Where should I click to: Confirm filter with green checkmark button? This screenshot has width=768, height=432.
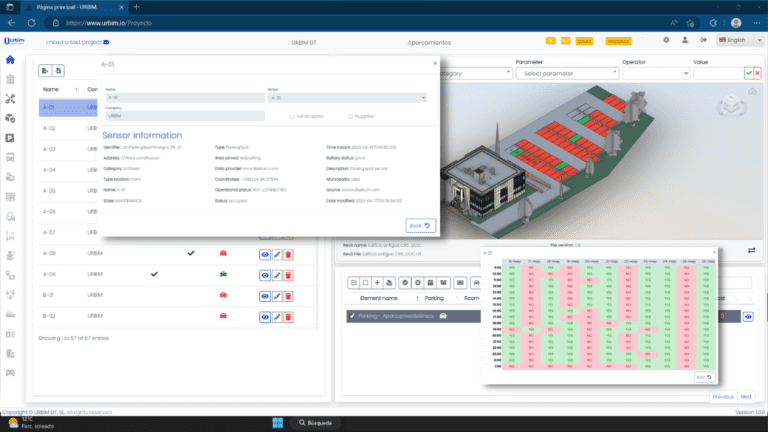pyautogui.click(x=748, y=73)
